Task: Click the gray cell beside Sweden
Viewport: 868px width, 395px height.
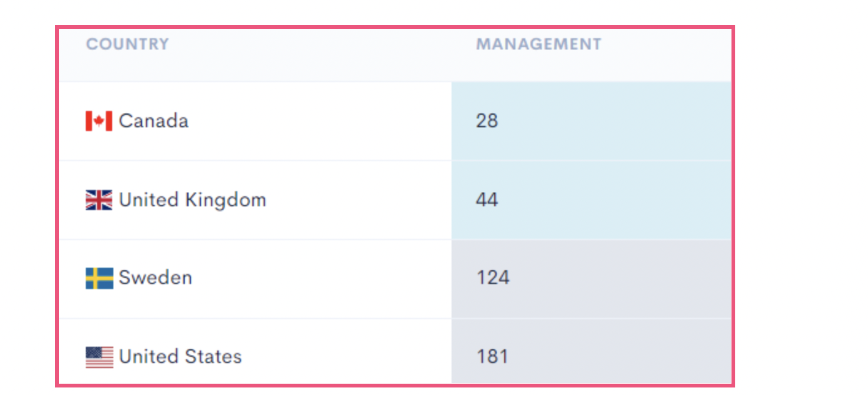Action: tap(591, 279)
